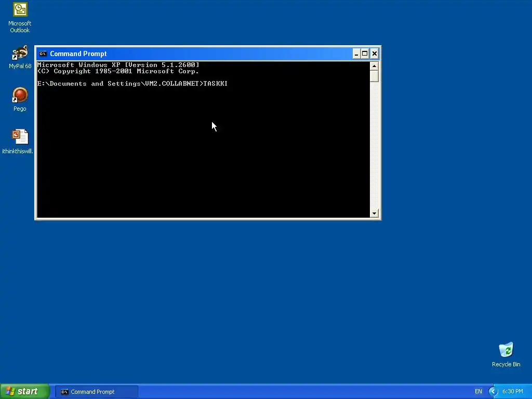Image resolution: width=532 pixels, height=399 pixels.
Task: Click the 6:30 PM clock
Action: tap(512, 392)
